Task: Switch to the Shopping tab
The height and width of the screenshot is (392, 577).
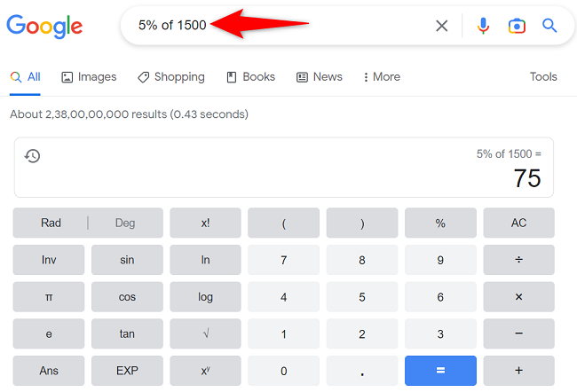Action: click(170, 77)
